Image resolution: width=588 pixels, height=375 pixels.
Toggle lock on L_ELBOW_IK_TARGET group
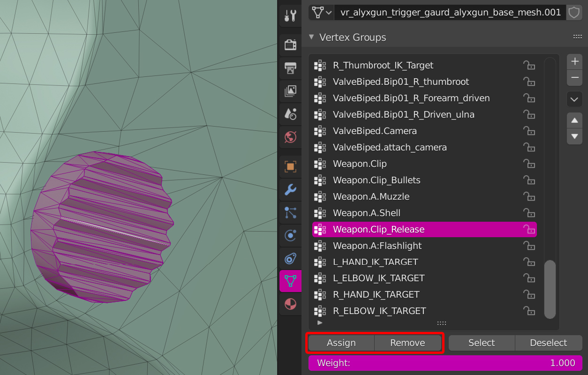coord(529,278)
